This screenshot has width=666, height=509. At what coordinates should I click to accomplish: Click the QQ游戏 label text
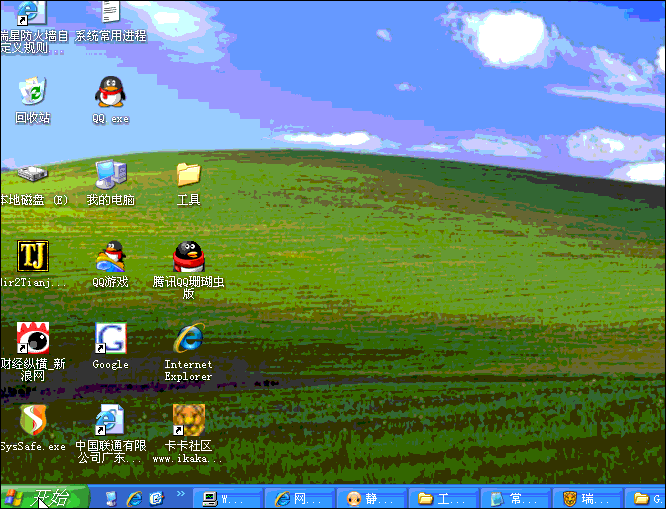[x=110, y=282]
